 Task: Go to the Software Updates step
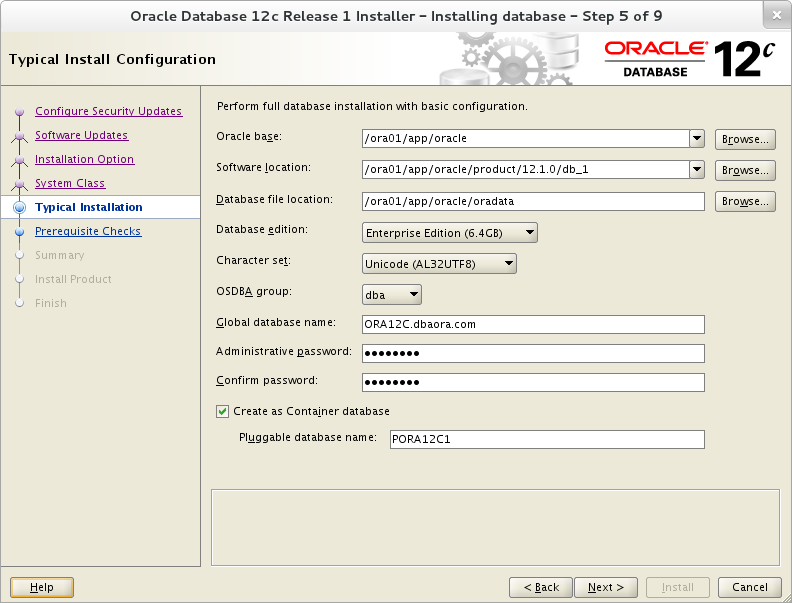tap(81, 135)
